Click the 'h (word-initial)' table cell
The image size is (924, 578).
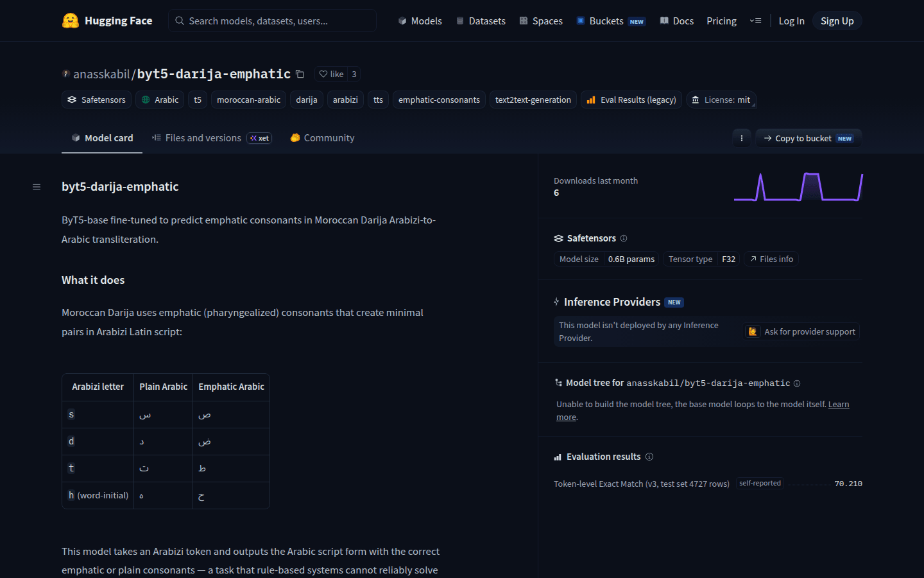click(98, 495)
